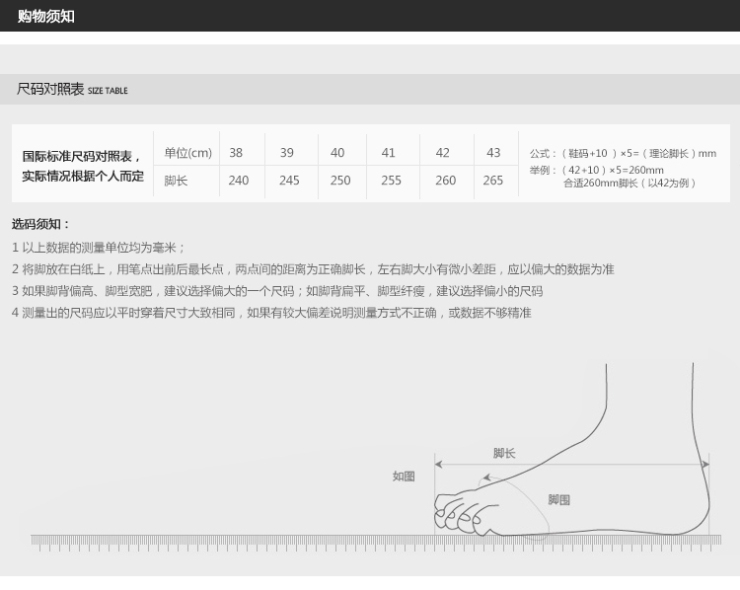The height and width of the screenshot is (590, 740).
Task: Click the 举例 (42+10)×5=260mm example line
Action: (597, 170)
